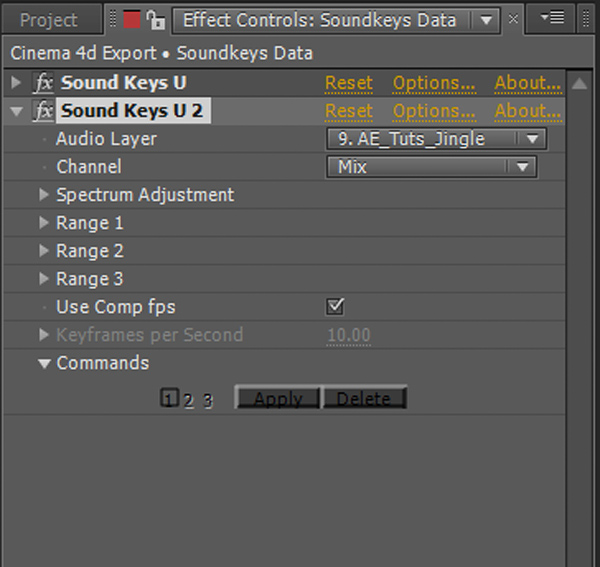Open Options for Sound Keys U 2
This screenshot has width=600, height=567.
coord(434,111)
